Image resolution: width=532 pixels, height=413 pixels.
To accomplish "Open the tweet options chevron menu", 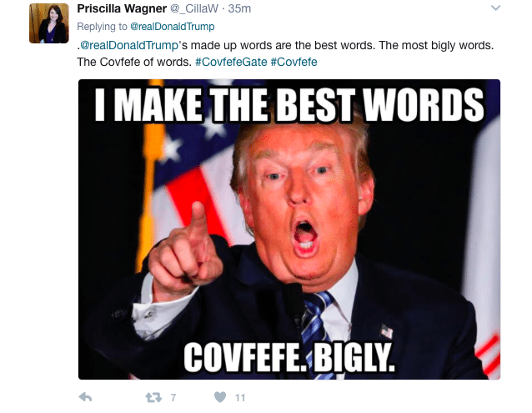I will 495,8.
